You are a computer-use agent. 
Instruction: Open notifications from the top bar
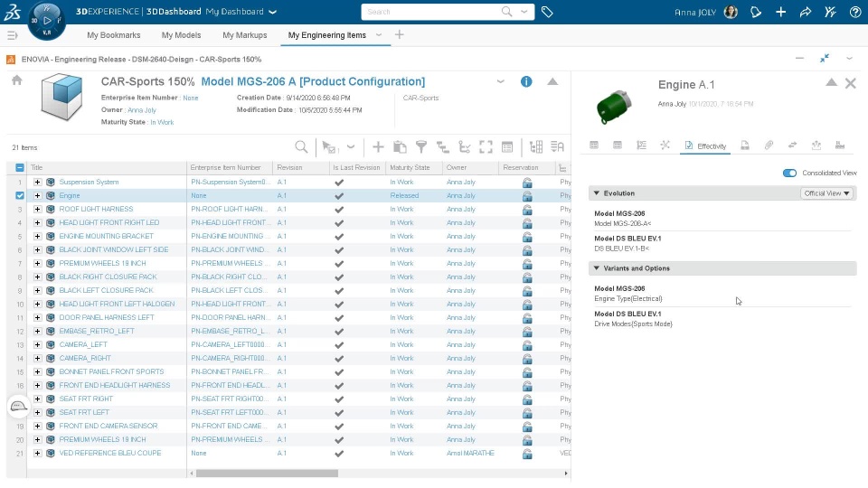pos(756,12)
